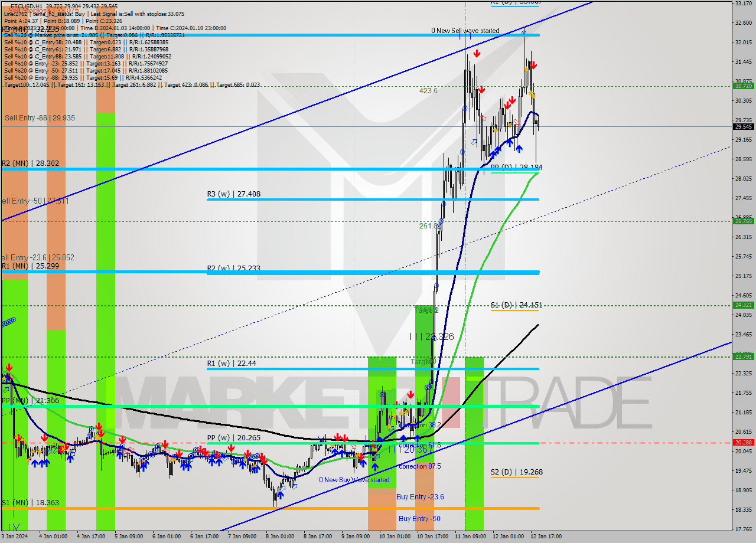Click the 'Sell Entry -23.6 | 25.852' label
Viewport: 756px width, 543px height.
coord(38,258)
